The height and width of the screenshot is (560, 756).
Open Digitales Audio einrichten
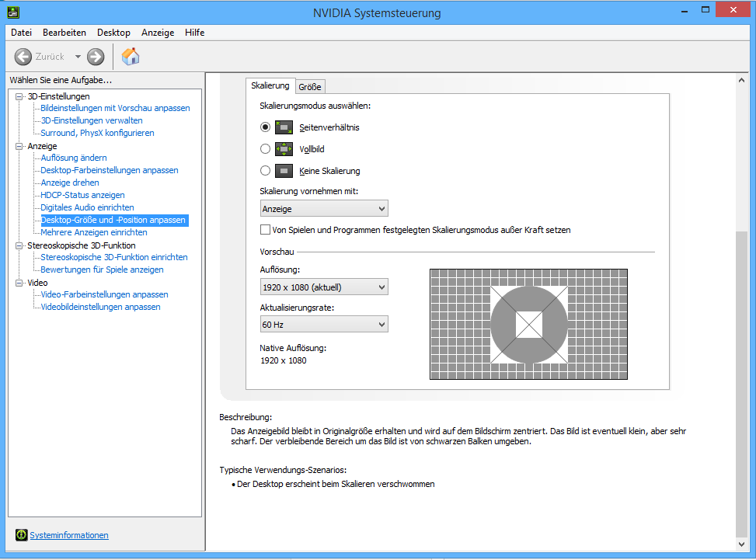point(87,207)
